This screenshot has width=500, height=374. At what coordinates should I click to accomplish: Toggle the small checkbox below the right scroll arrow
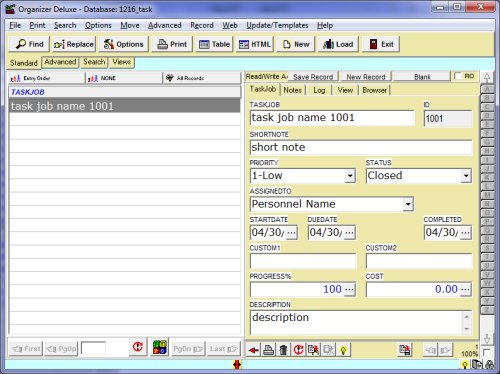(487, 352)
